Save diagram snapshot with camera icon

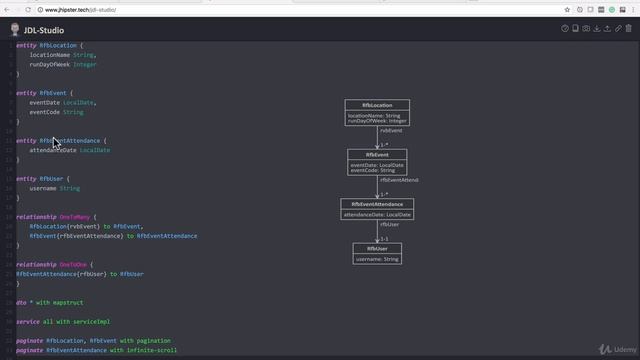coord(586,28)
